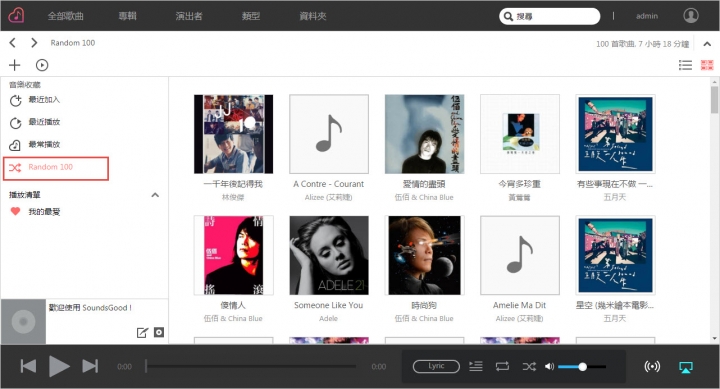Open album cover 愛情人
This screenshot has height=389, width=720.
pos(233,255)
